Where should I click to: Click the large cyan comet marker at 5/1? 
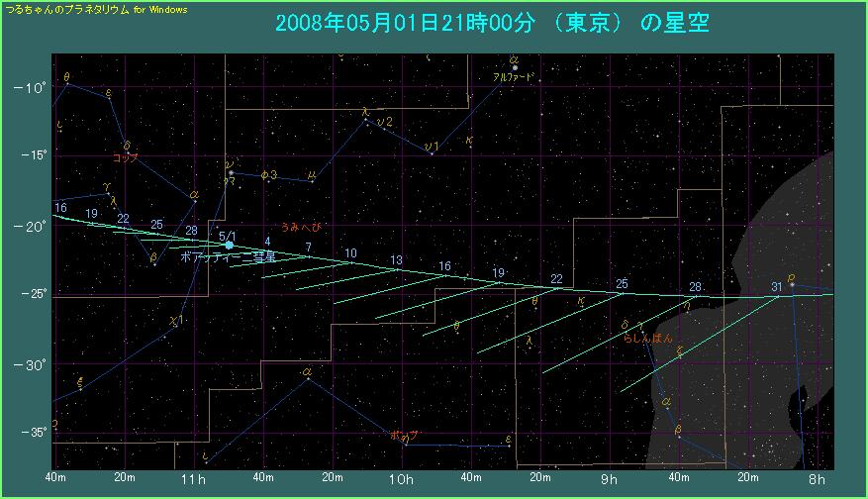coord(229,245)
